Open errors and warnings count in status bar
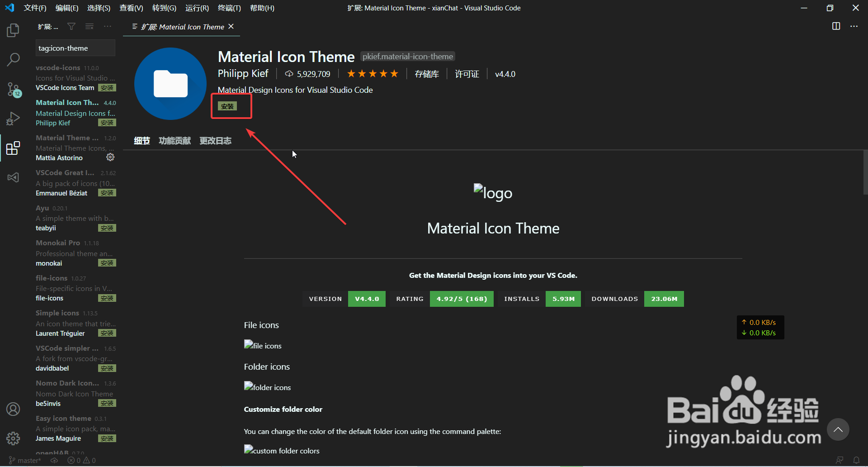Image resolution: width=868 pixels, height=467 pixels. tap(81, 460)
